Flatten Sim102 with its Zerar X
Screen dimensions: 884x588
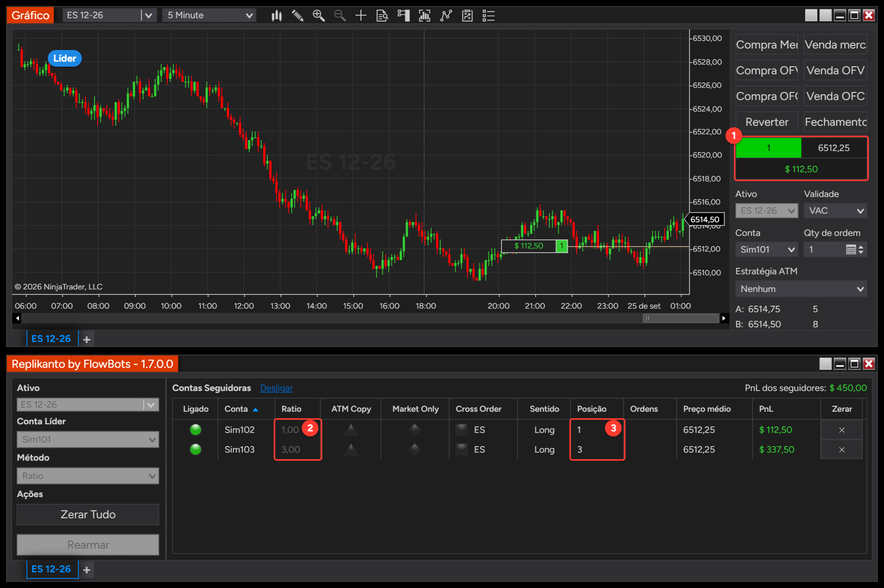coord(842,430)
